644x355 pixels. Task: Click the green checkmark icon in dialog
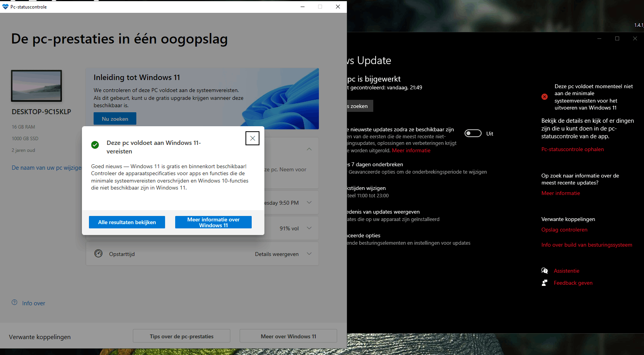(95, 145)
